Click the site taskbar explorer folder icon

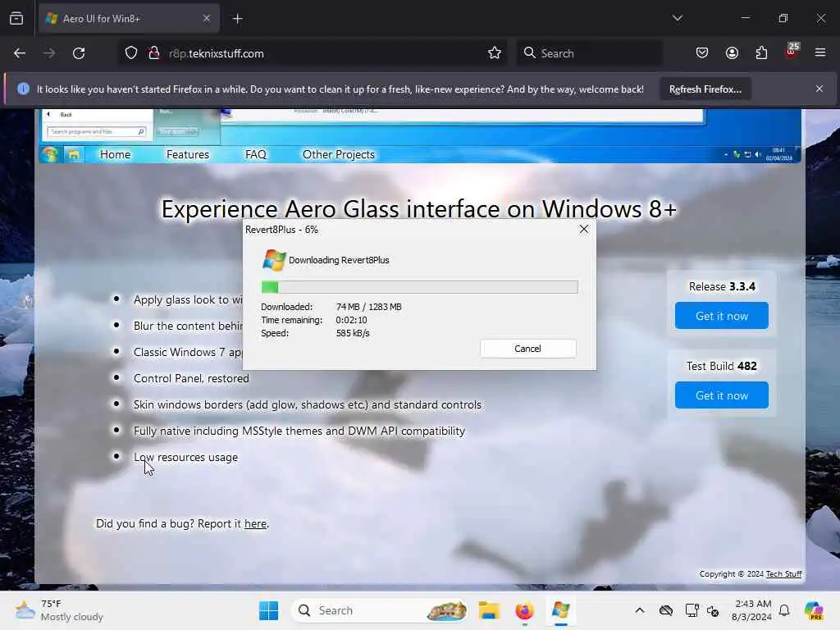click(73, 155)
